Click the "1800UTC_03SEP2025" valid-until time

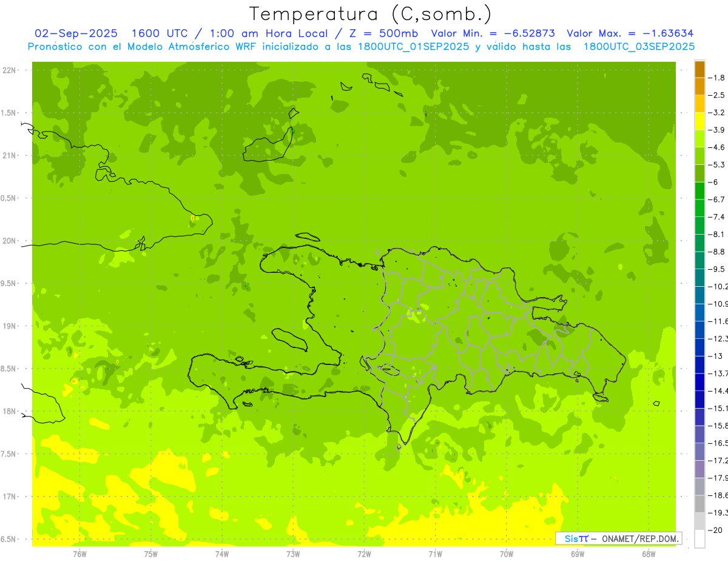click(639, 47)
